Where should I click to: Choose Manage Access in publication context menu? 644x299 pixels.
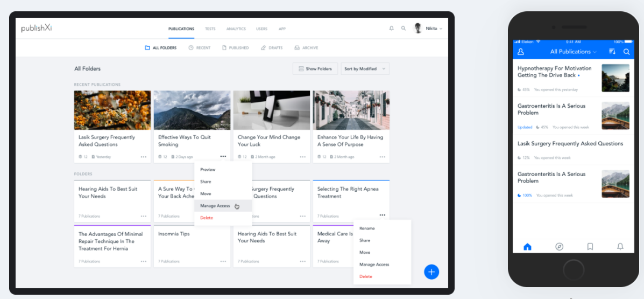(223, 206)
